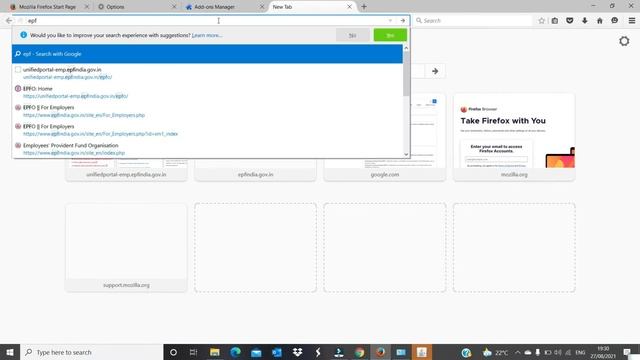
Task: Click the suggestion list scrollbar up arrow
Action: pos(406,48)
